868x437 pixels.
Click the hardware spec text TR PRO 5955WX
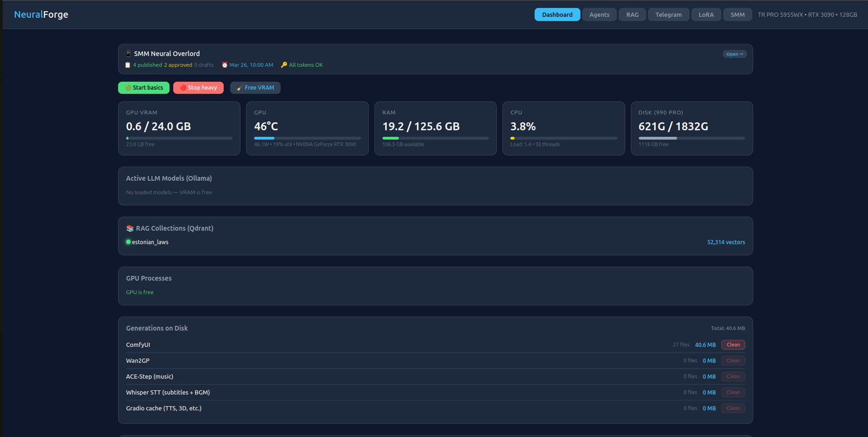point(807,14)
